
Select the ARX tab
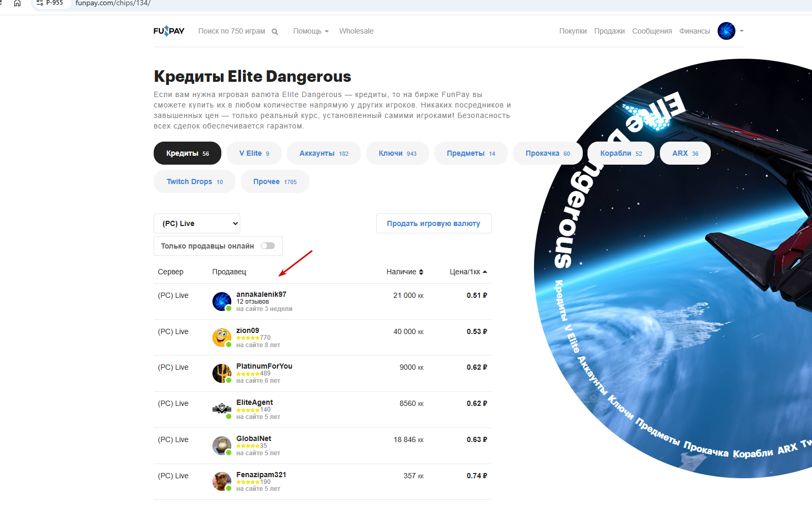(x=685, y=153)
